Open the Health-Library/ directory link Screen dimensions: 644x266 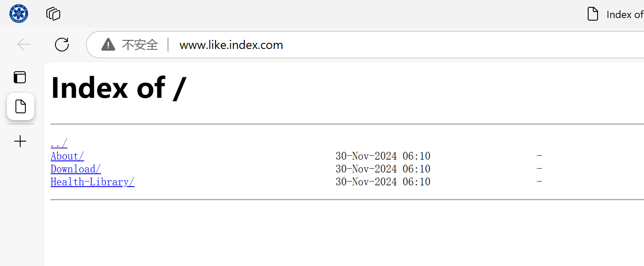click(92, 182)
